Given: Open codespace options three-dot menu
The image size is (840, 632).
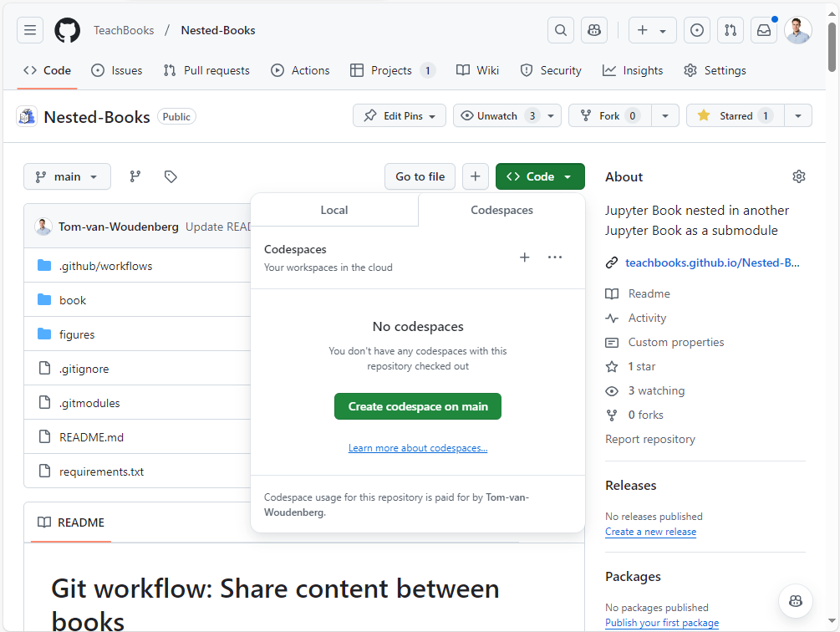Looking at the screenshot, I should 555,257.
